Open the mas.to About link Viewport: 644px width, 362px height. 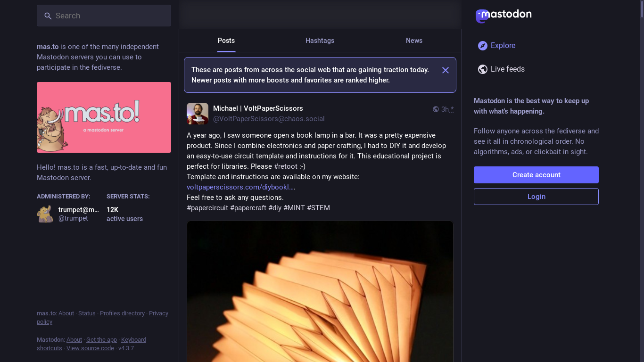click(66, 313)
